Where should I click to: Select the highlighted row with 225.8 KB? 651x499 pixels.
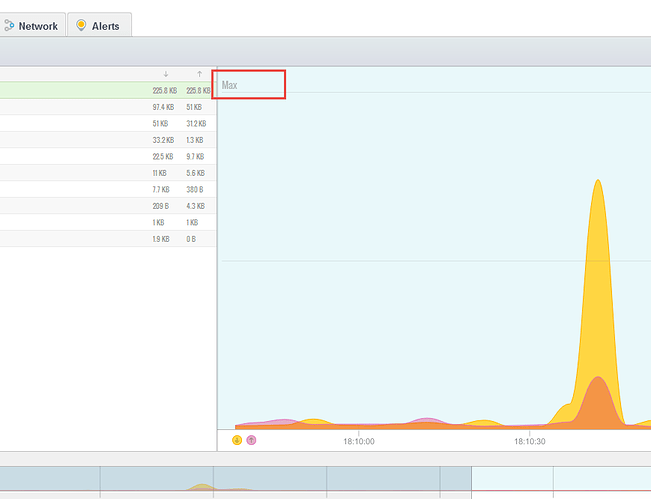tap(108, 90)
